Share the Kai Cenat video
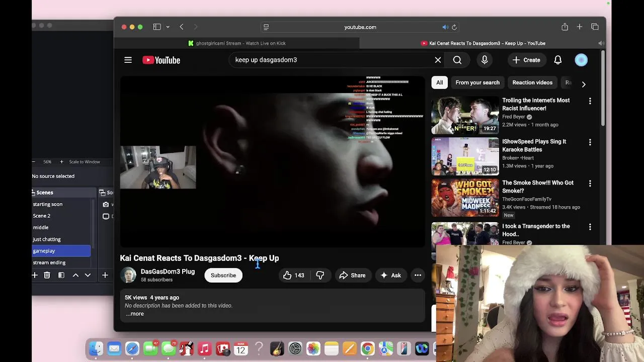 click(352, 275)
